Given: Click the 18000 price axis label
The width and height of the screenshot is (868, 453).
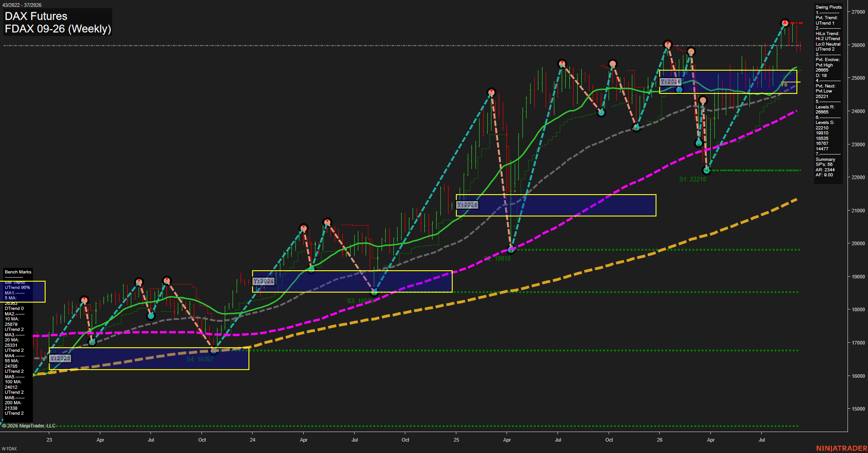Looking at the screenshot, I should pyautogui.click(x=858, y=309).
